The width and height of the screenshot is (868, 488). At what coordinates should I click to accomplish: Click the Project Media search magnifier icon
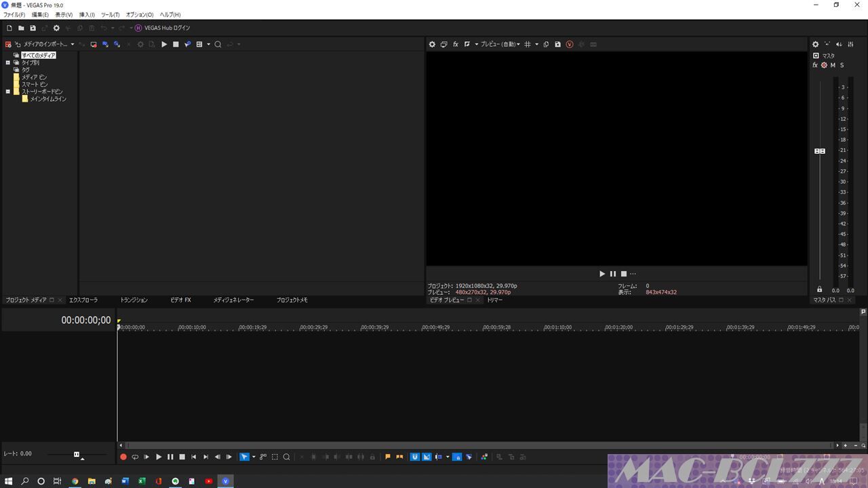(x=218, y=45)
